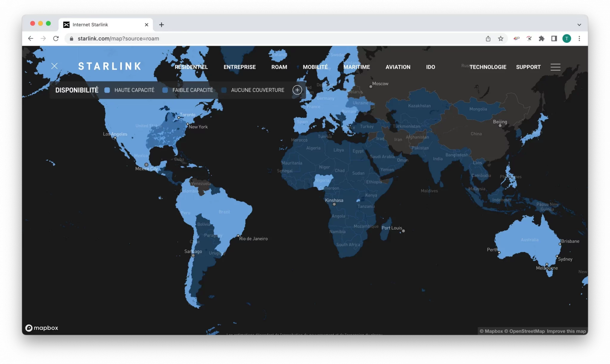This screenshot has width=610, height=364.
Task: Click the Rio de Janeiro marker
Action: [238, 236]
